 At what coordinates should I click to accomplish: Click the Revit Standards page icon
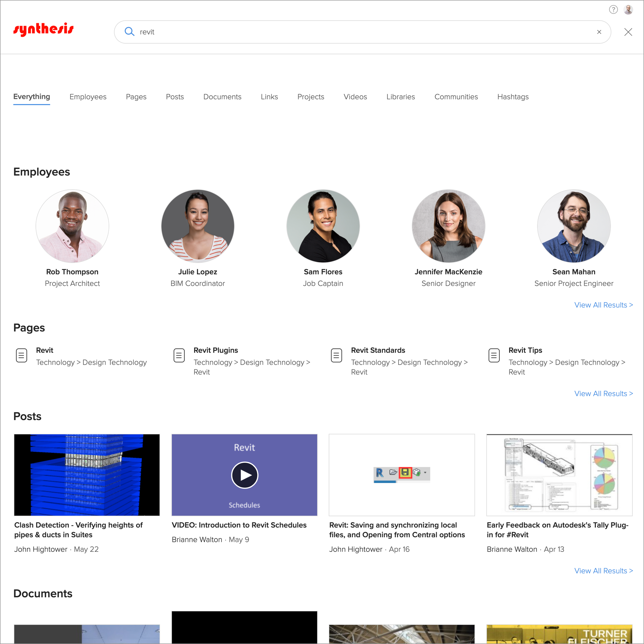point(336,355)
